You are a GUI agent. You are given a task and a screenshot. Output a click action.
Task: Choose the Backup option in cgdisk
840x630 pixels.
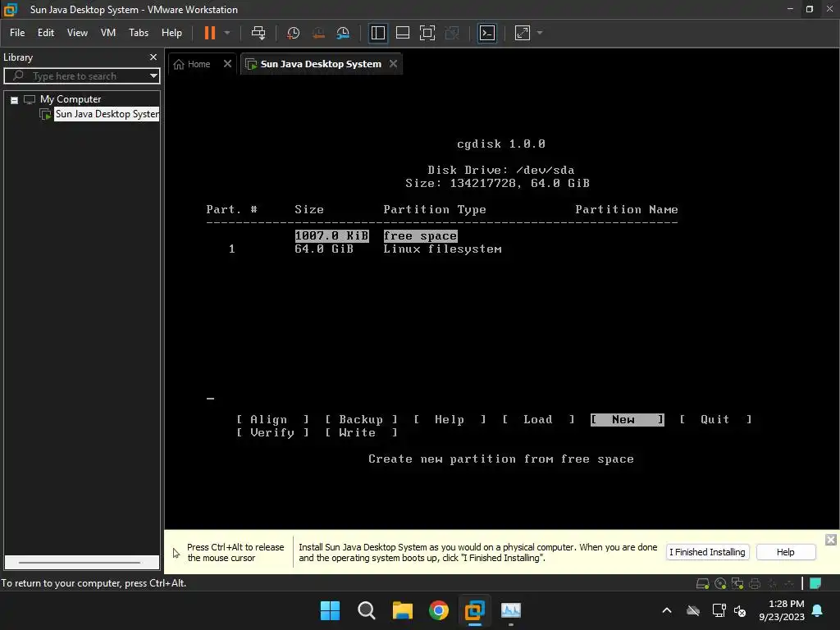point(361,419)
